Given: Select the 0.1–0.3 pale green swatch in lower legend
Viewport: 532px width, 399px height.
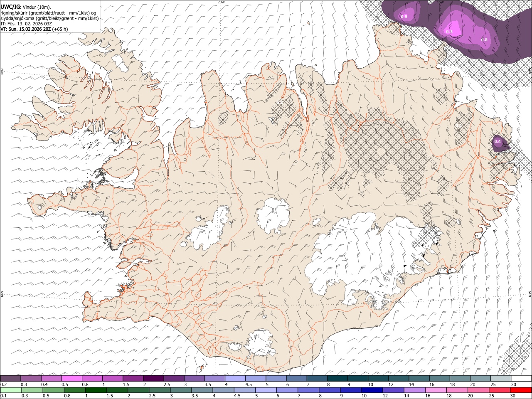Looking at the screenshot, I should 11,390.
